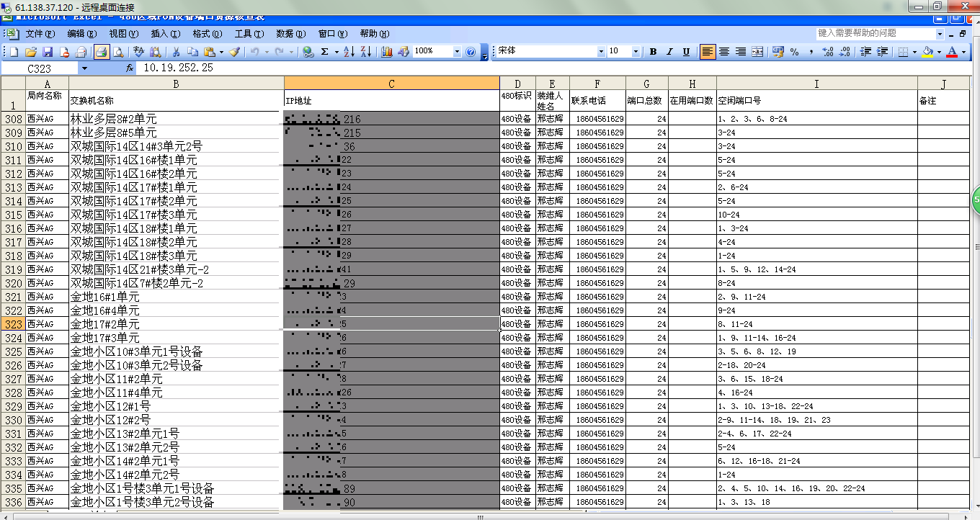This screenshot has height=520, width=980.
Task: Open the 插入 (Insert) menu
Action: (x=165, y=34)
